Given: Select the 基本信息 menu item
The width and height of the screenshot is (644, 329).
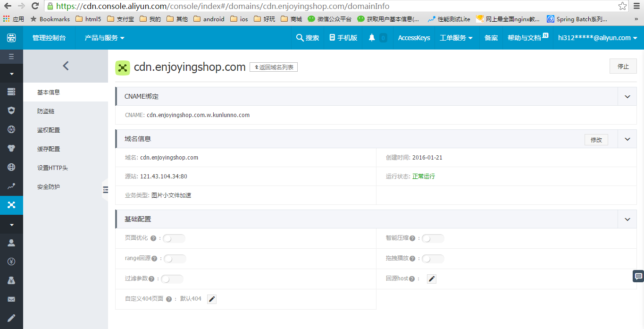Looking at the screenshot, I should point(66,92).
